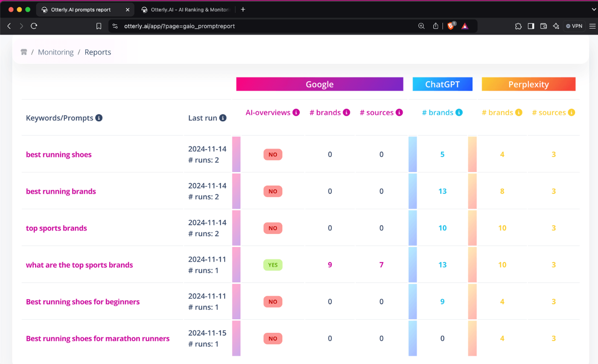The width and height of the screenshot is (598, 364).
Task: Toggle the VPN button in toolbar
Action: point(574,26)
